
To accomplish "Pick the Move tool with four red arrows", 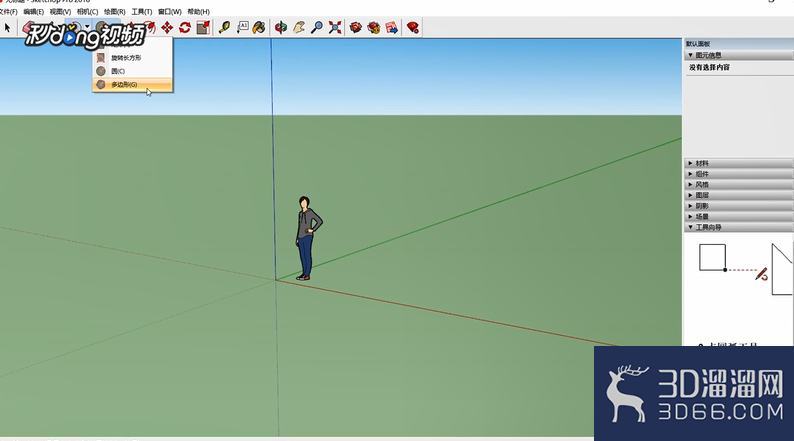I will [x=167, y=27].
